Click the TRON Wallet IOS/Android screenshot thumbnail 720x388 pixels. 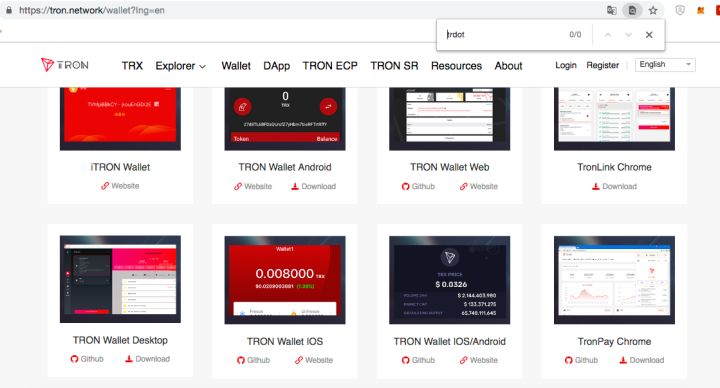click(x=450, y=280)
